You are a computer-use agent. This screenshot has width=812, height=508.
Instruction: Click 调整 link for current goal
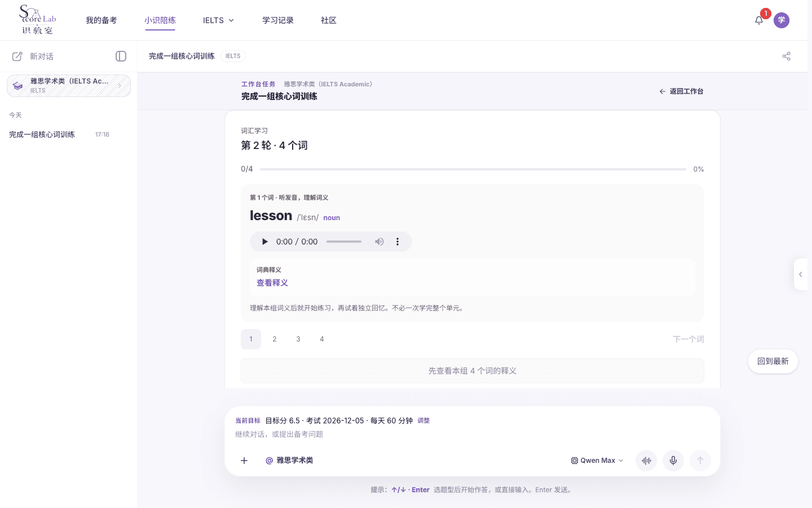(423, 421)
